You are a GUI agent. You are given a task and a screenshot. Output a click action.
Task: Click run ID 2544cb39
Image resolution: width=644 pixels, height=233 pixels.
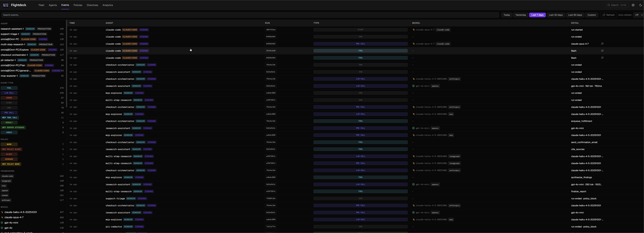click(x=271, y=51)
